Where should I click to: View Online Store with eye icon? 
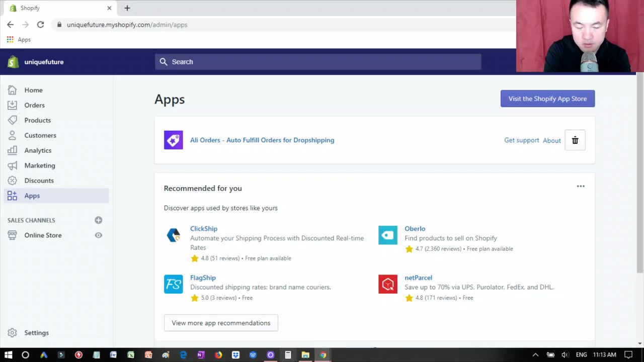point(99,235)
